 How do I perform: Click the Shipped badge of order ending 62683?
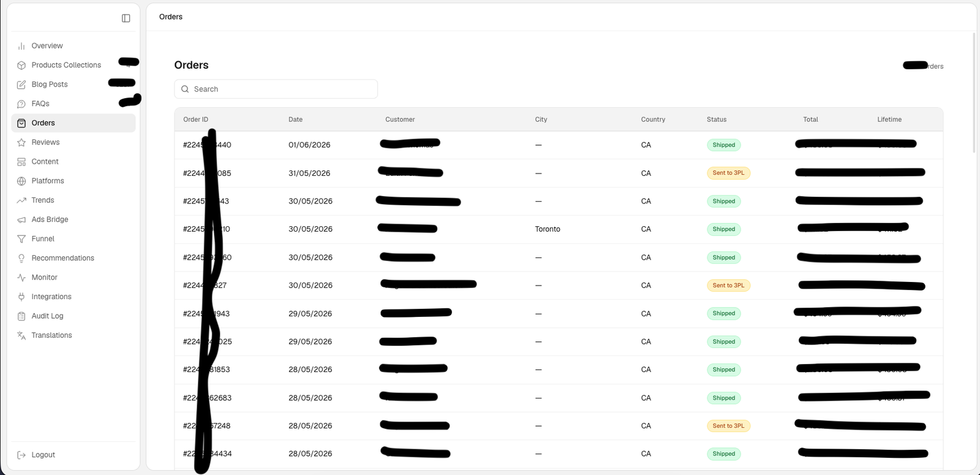[x=724, y=398]
